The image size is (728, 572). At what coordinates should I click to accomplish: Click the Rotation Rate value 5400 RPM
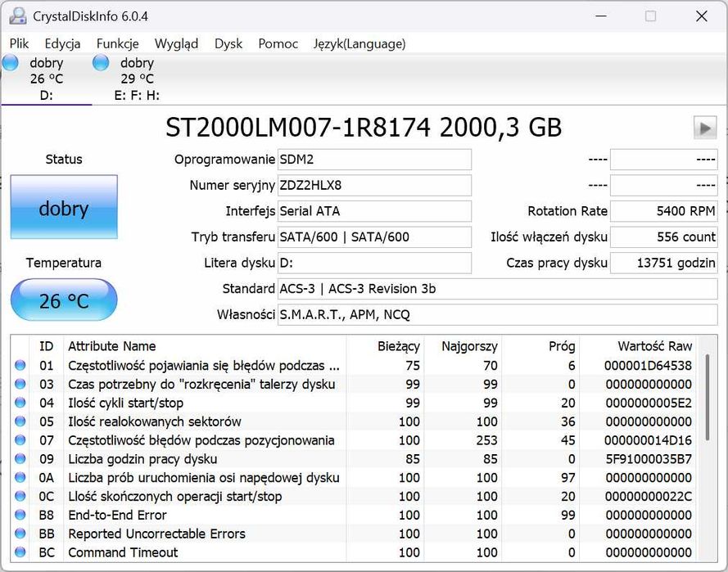[664, 212]
